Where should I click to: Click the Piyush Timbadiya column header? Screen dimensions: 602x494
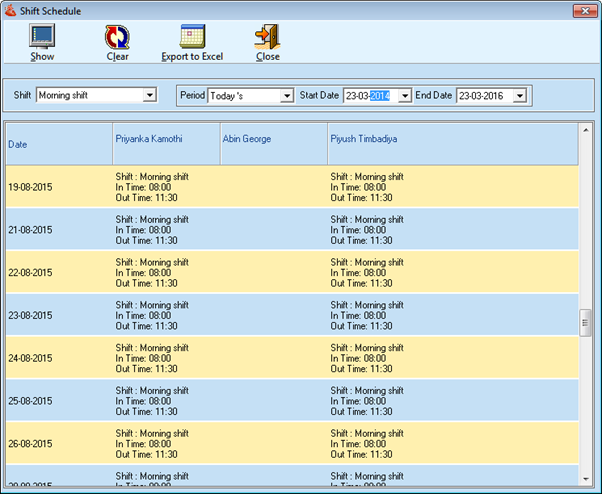click(452, 144)
